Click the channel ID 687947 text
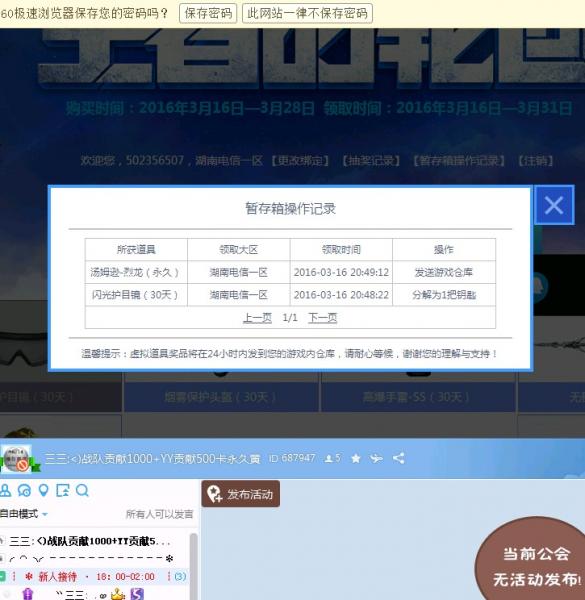Viewport: 585px width, 600px height. point(292,458)
